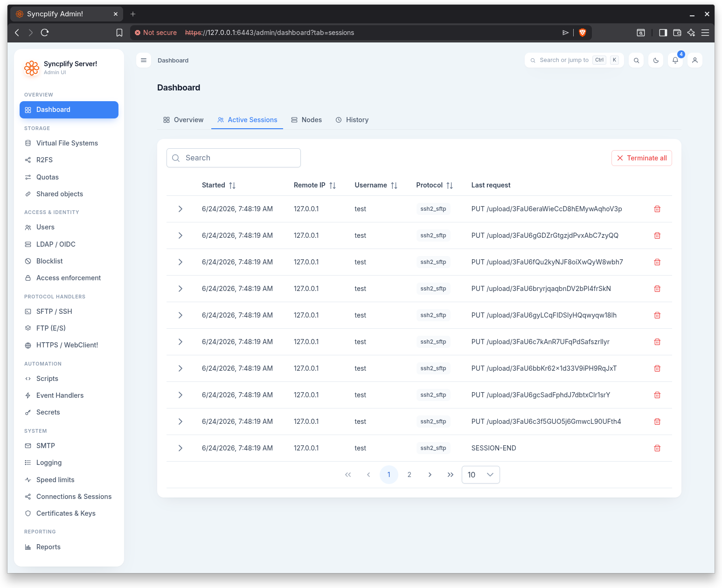Open LDAP / OIDC settings
722x588 pixels.
click(69, 244)
